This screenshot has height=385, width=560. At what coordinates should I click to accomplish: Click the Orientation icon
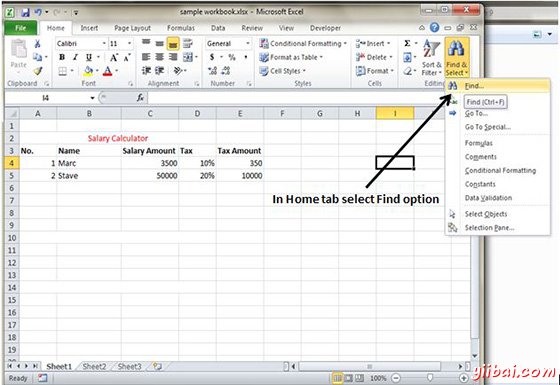click(178, 71)
